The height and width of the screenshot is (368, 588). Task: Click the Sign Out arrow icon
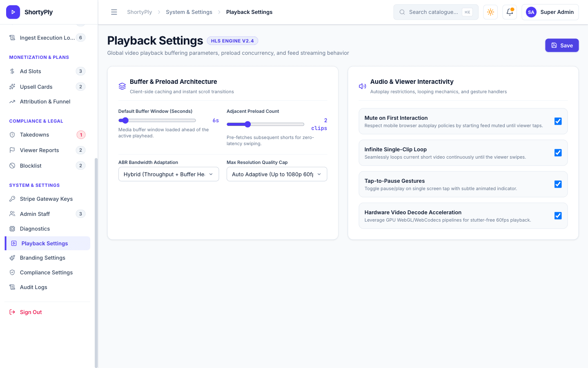point(12,312)
